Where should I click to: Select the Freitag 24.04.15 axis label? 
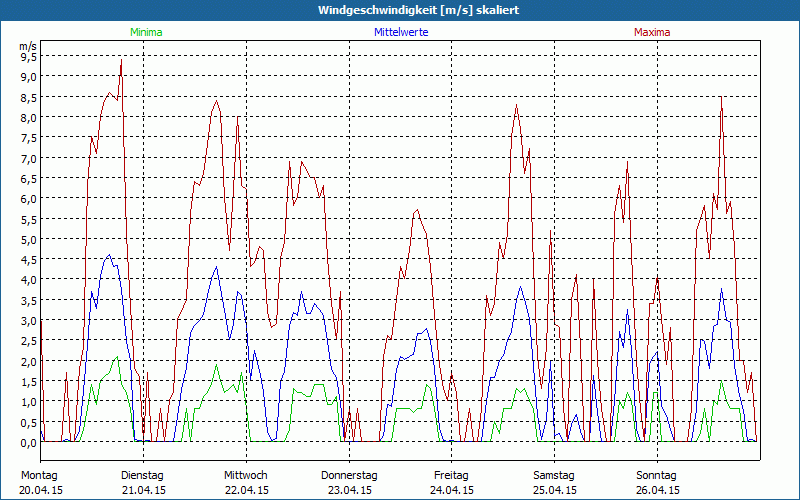pos(452,483)
